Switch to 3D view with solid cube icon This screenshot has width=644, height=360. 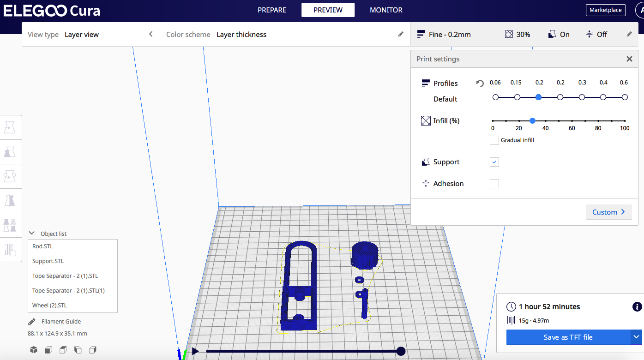34,350
